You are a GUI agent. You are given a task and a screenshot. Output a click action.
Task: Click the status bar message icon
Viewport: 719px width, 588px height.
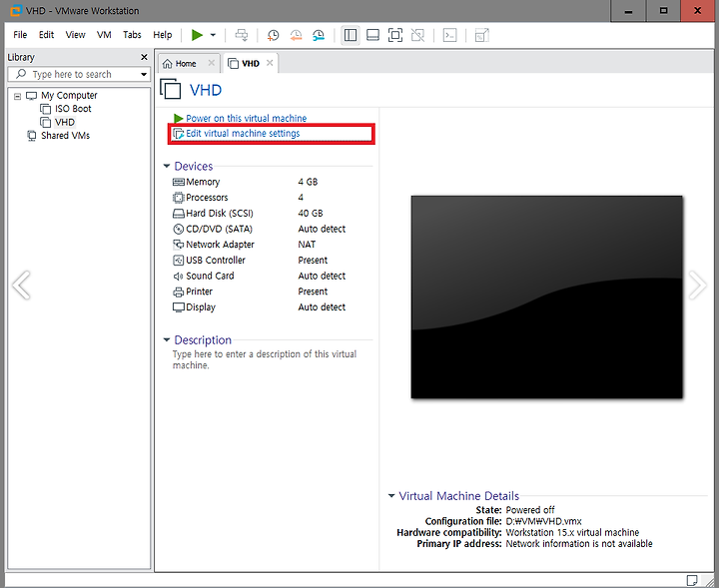[x=691, y=580]
